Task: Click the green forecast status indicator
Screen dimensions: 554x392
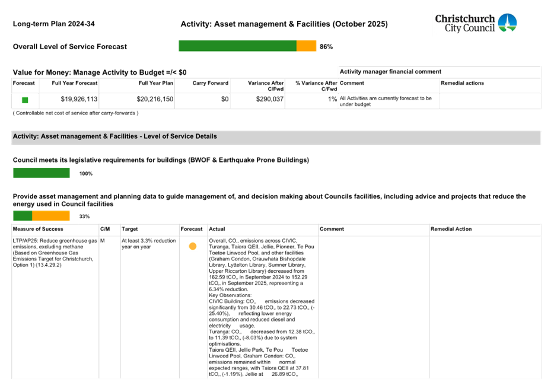Action: 25,100
